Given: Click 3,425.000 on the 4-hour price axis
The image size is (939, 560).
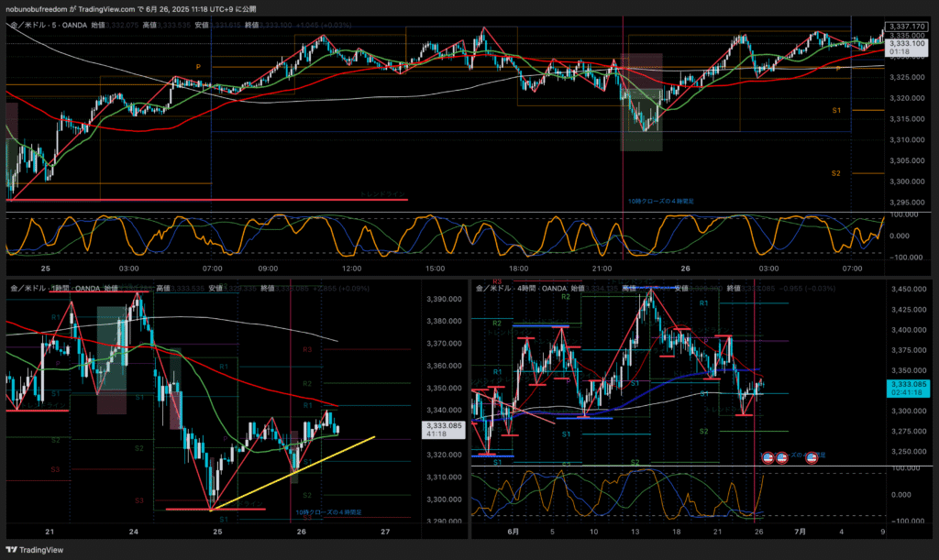Looking at the screenshot, I should click(x=909, y=309).
